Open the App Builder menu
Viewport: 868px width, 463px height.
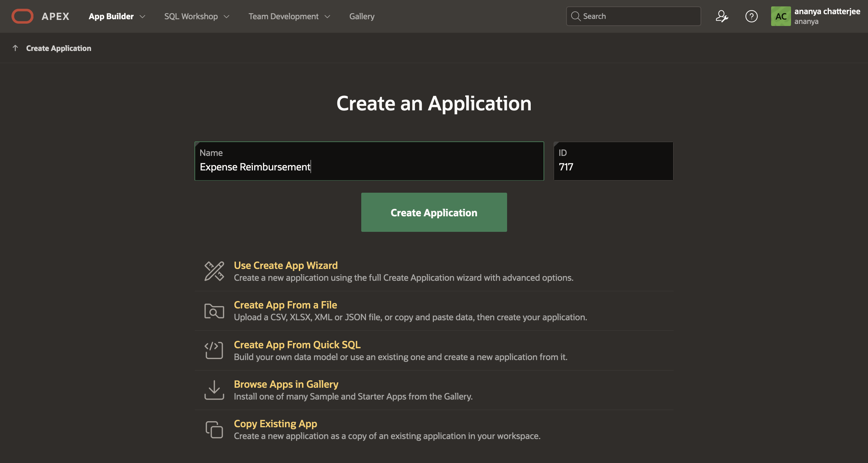click(x=111, y=16)
